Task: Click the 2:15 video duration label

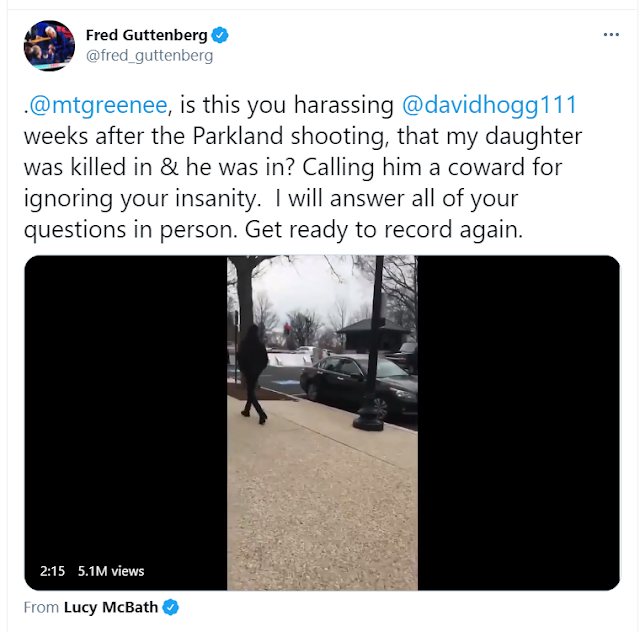Action: pos(52,571)
